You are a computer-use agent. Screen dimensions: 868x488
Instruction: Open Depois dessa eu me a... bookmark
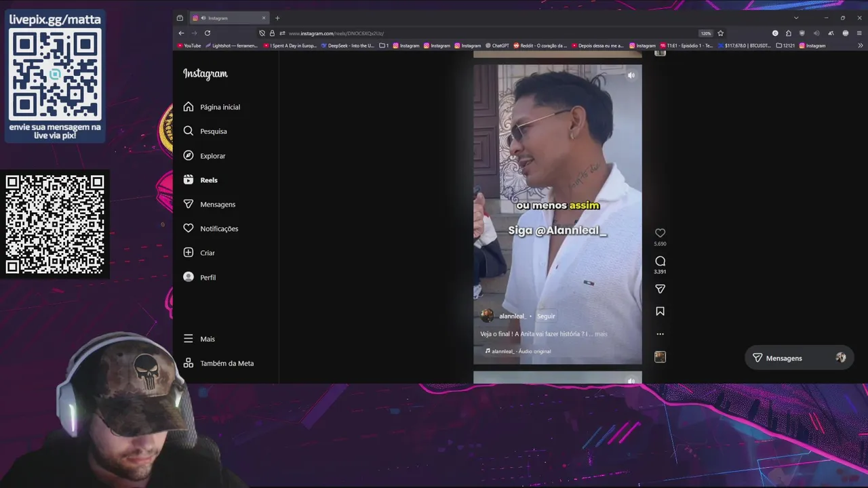tap(598, 45)
